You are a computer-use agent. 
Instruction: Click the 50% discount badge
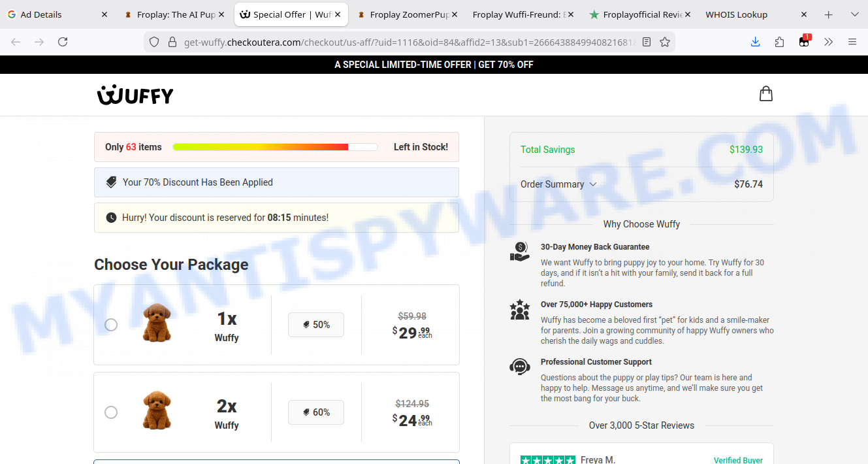316,325
